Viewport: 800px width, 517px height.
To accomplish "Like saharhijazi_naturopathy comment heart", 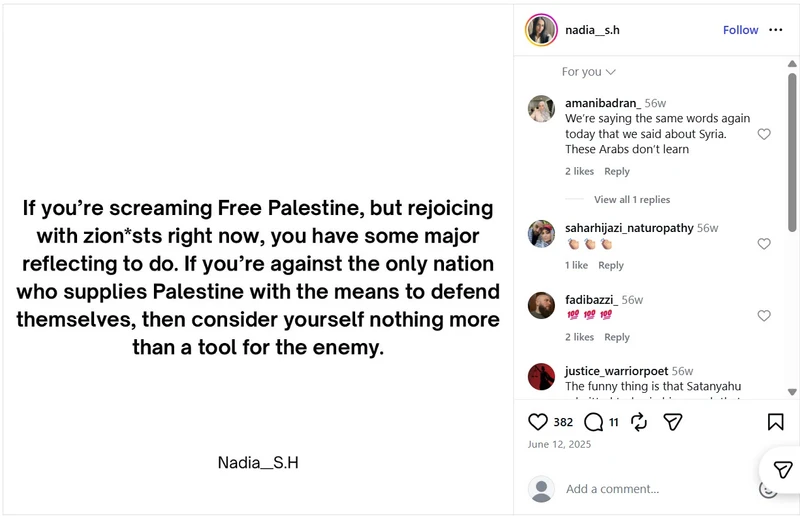I will 764,244.
